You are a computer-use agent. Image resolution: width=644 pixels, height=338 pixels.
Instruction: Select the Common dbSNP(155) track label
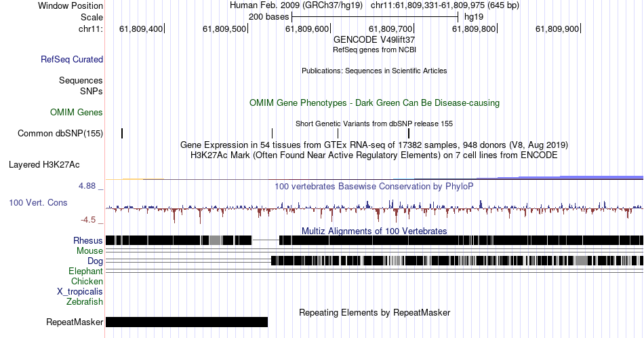pyautogui.click(x=60, y=133)
